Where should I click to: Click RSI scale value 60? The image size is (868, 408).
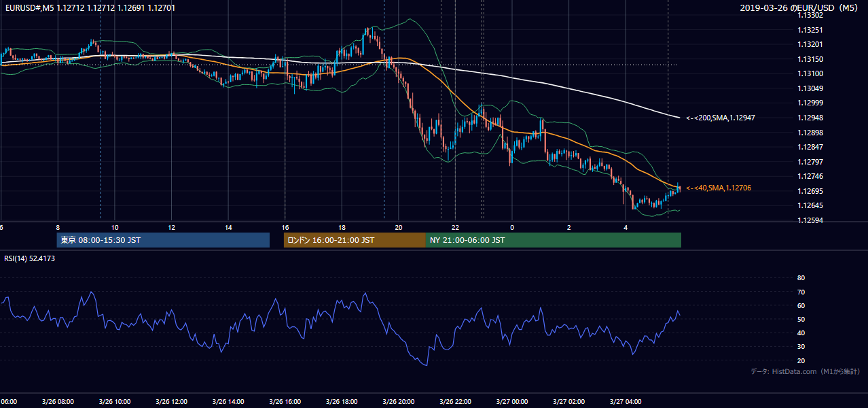click(x=801, y=305)
